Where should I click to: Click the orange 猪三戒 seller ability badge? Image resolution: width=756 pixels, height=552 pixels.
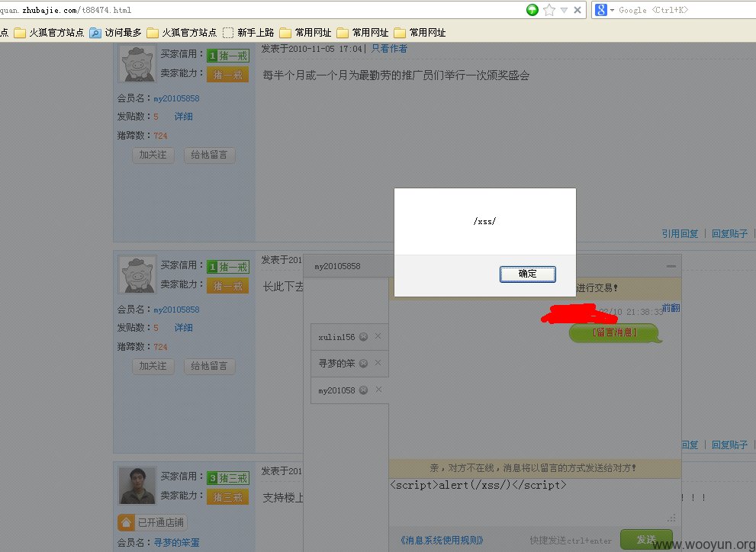[x=228, y=497]
